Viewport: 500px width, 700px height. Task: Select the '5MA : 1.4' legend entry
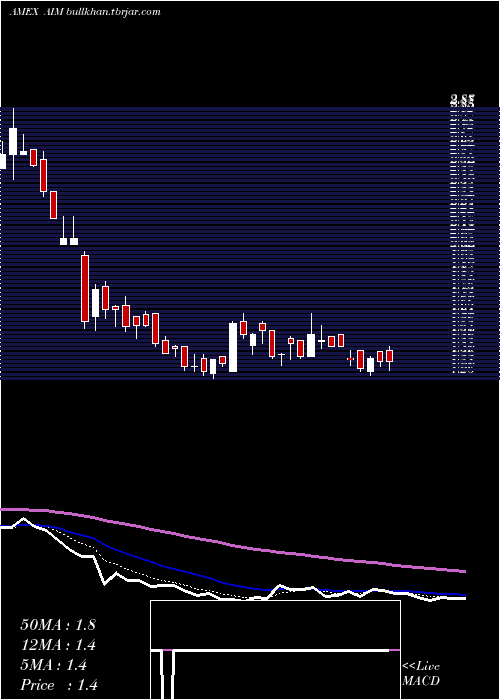click(x=54, y=665)
